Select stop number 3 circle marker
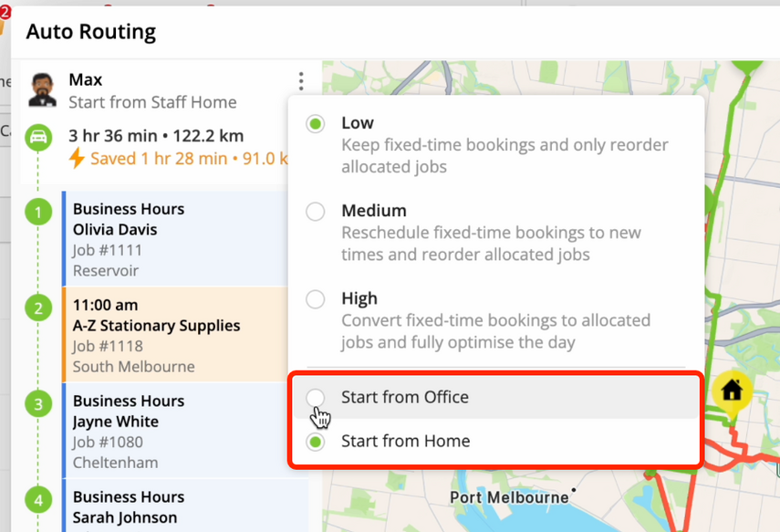780x532 pixels. pos(38,404)
